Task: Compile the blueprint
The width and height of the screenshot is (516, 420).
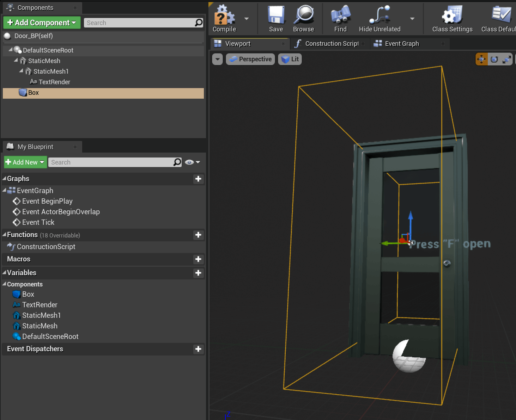Action: (x=225, y=19)
